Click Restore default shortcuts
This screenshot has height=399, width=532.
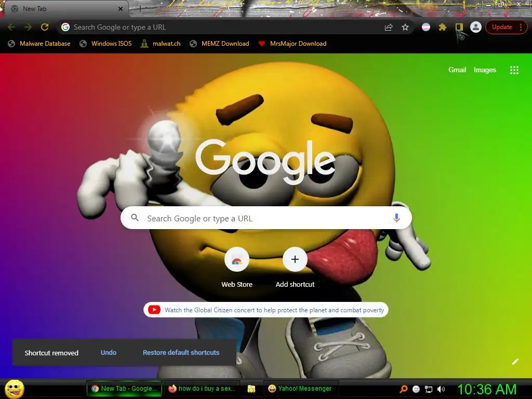pyautogui.click(x=181, y=353)
